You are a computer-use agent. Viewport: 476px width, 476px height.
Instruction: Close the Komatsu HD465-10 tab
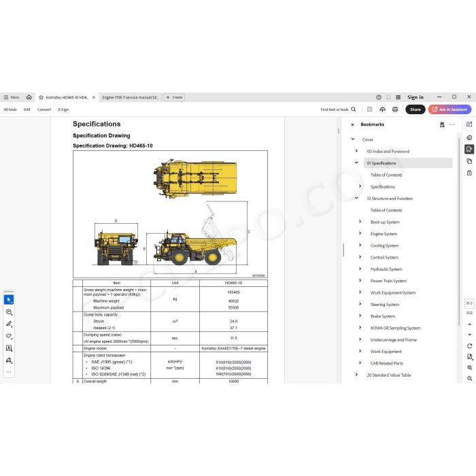click(94, 97)
